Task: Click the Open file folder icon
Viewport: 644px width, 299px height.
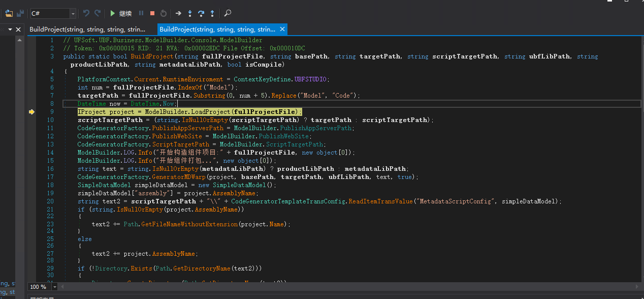Action: [x=9, y=14]
